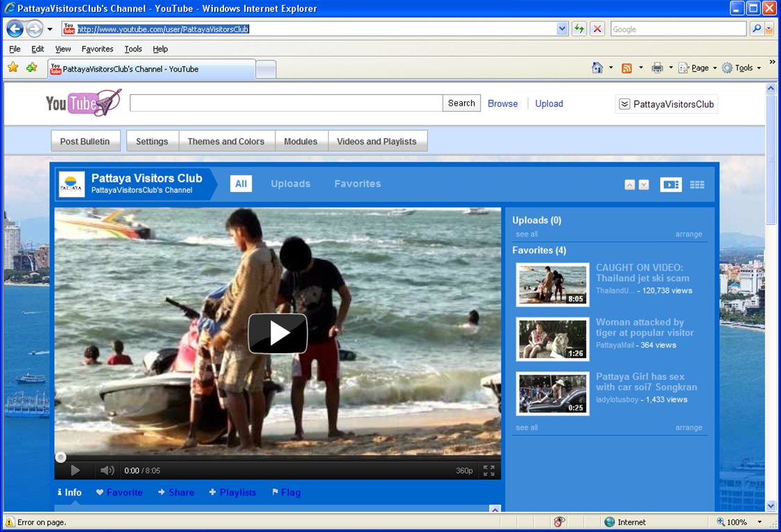Viewport: 781px width, 532px height.
Task: Open the File menu
Action: click(x=15, y=49)
